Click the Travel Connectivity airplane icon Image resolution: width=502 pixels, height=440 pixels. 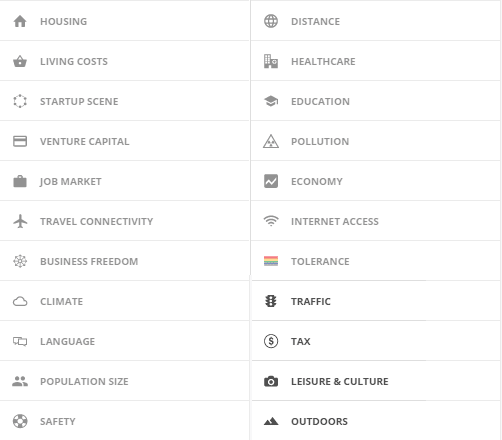[x=20, y=221]
